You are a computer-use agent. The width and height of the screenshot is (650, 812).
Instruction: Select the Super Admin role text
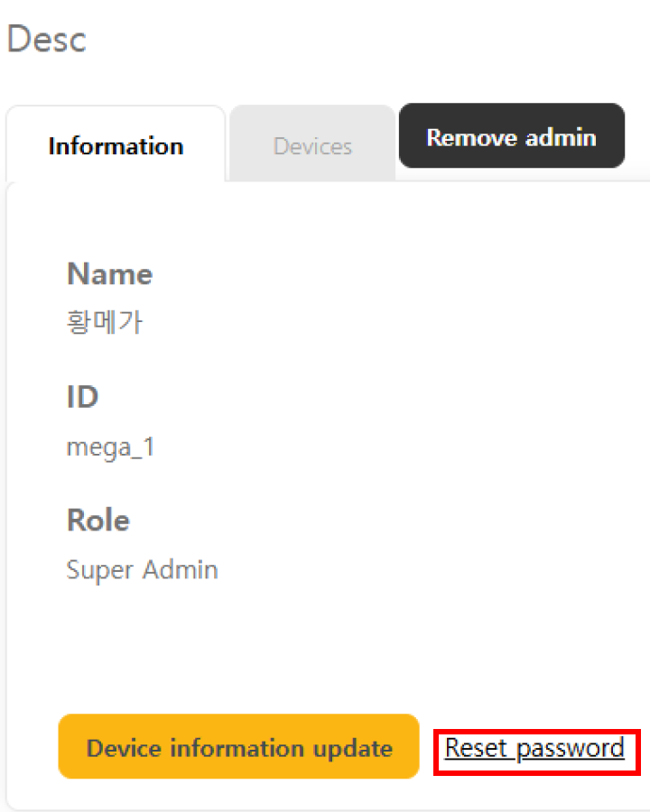pyautogui.click(x=142, y=569)
